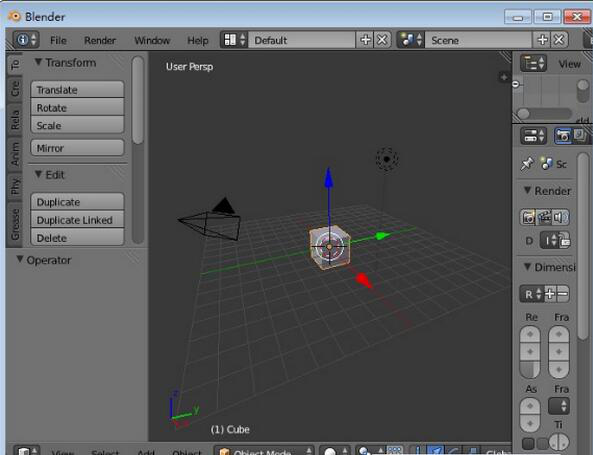Open the Properties editor type selector
This screenshot has width=593, height=455.
click(x=533, y=136)
